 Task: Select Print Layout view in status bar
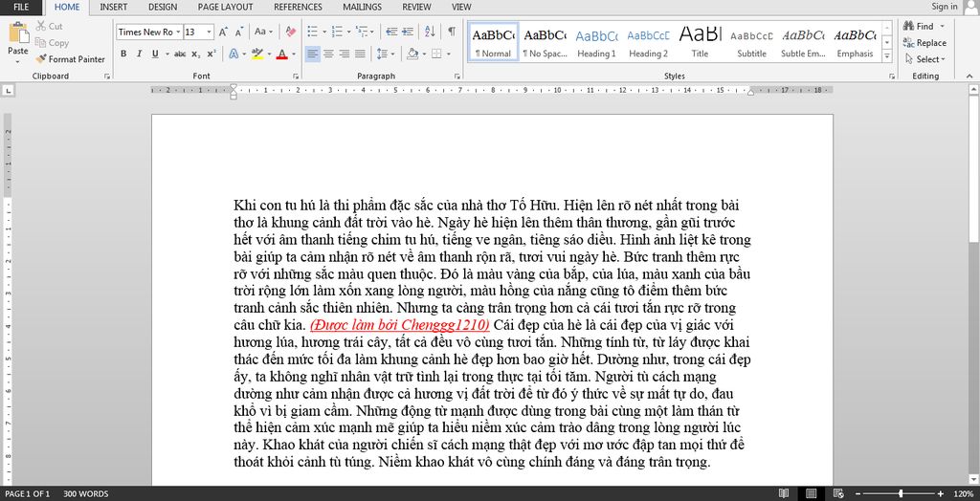[812, 493]
